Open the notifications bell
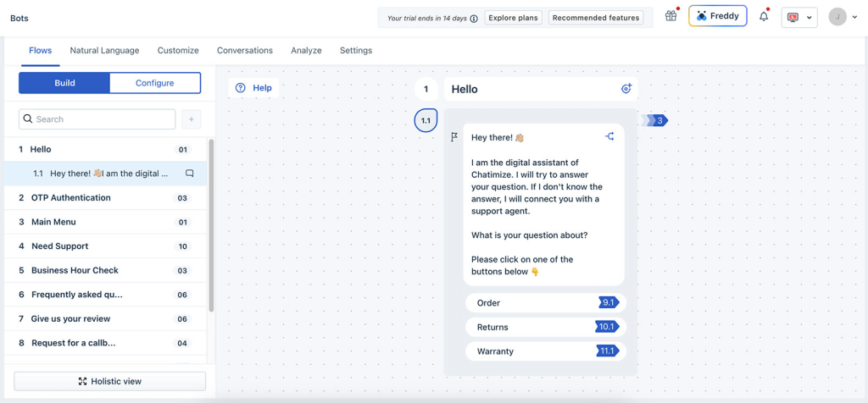Viewport: 868px width, 403px height. coord(763,16)
